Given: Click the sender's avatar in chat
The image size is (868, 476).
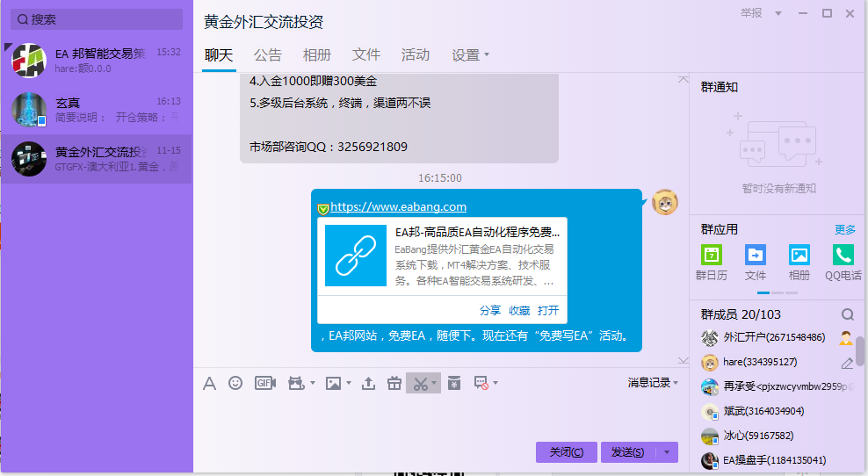Looking at the screenshot, I should click(665, 202).
